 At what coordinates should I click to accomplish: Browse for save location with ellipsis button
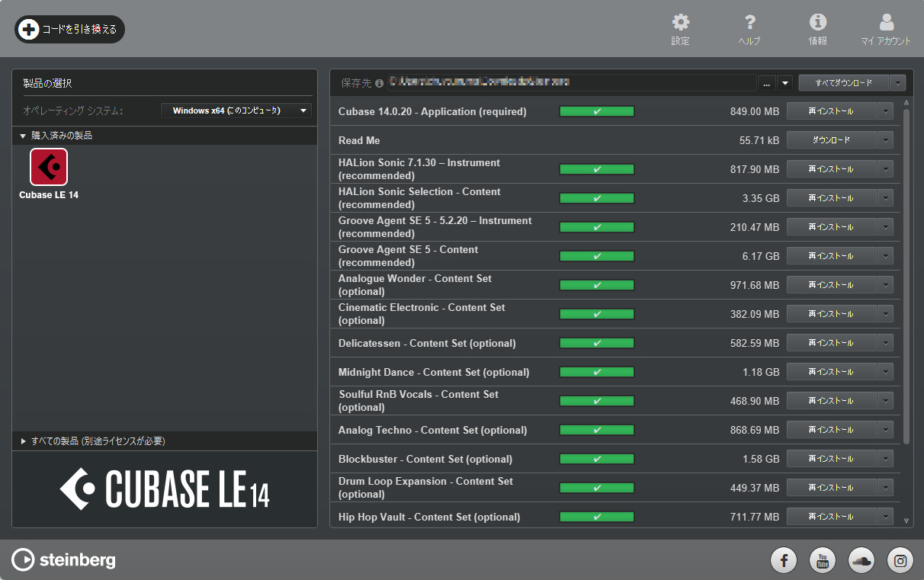click(766, 82)
